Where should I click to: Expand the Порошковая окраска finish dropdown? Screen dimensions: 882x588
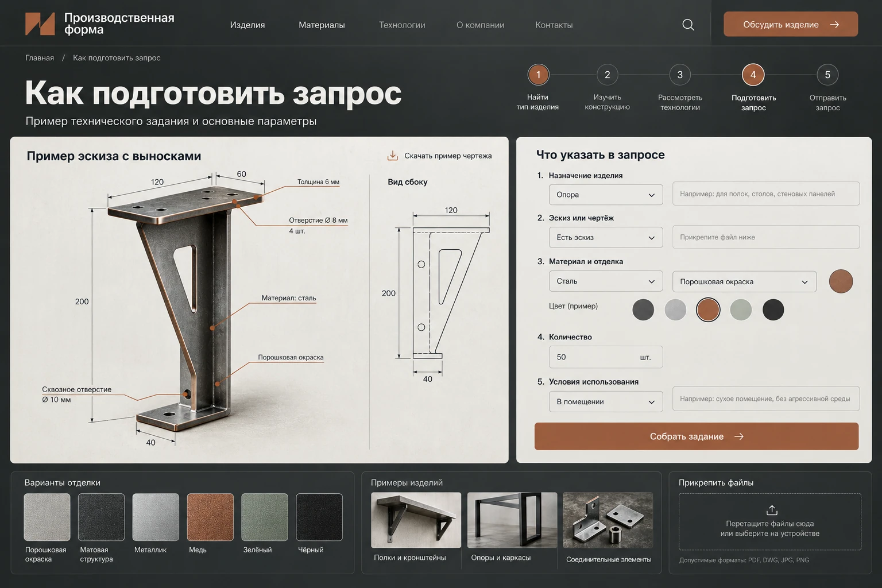(x=744, y=281)
